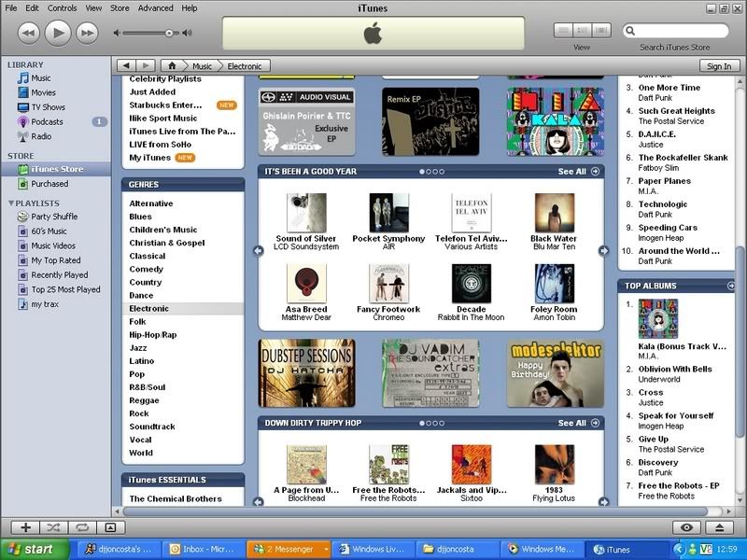The image size is (747, 560).
Task: Open See All for Down Dirty Trippy Hop
Action: pos(578,423)
